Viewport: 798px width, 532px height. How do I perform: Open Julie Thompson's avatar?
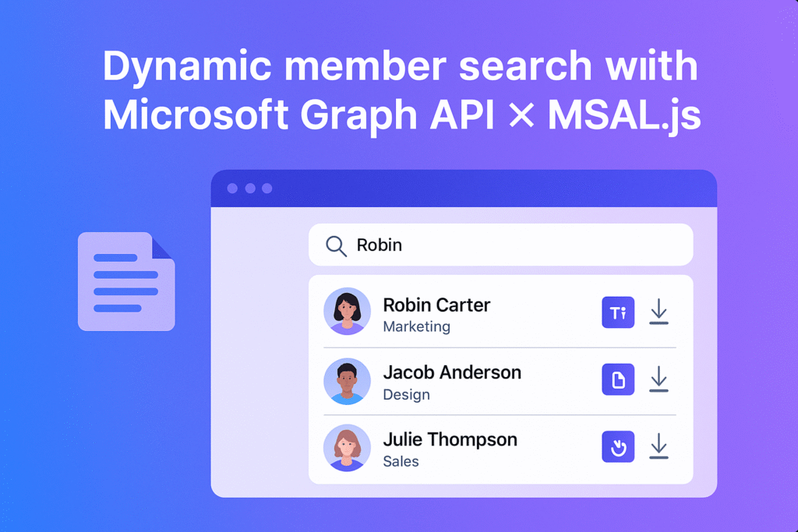(x=347, y=448)
